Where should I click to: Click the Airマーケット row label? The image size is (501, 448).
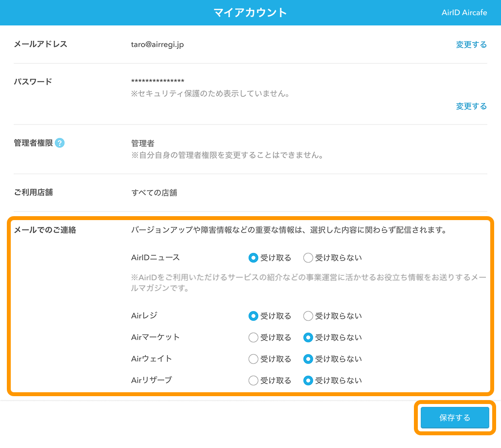point(155,337)
